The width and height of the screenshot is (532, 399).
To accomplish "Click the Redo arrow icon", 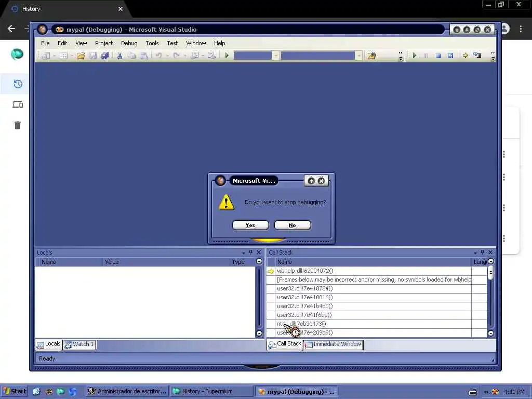I will click(177, 56).
